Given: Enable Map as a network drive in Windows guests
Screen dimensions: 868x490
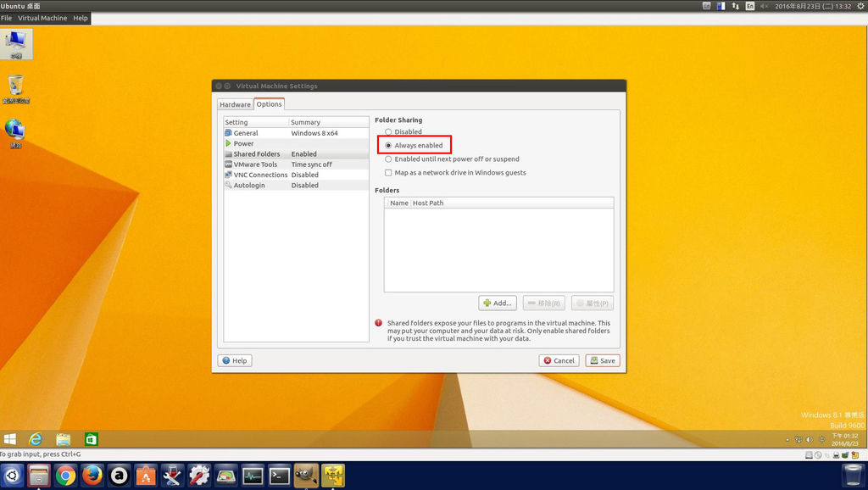Looking at the screenshot, I should click(388, 171).
